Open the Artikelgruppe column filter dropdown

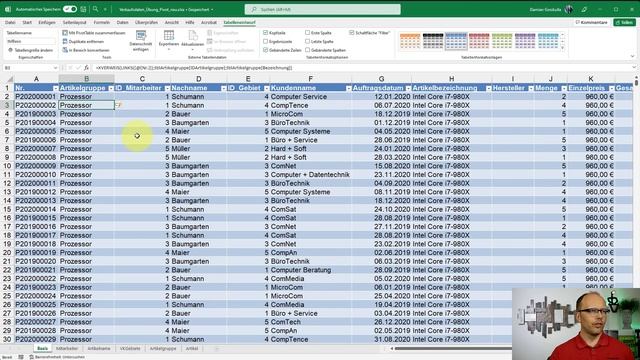point(111,88)
